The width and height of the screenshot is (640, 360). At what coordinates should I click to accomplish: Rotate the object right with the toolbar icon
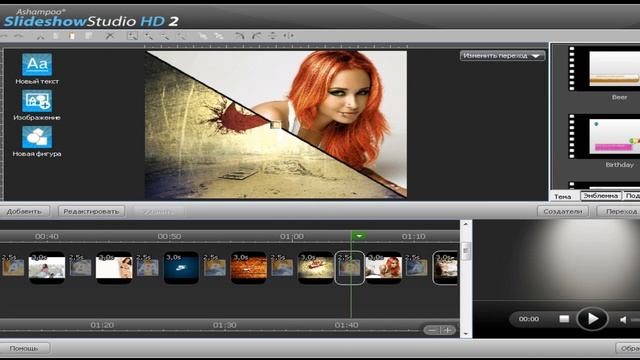tap(256, 36)
